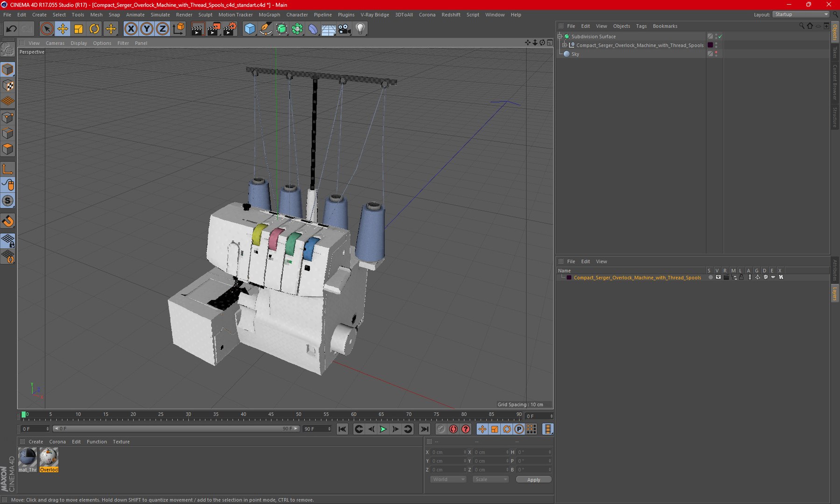This screenshot has width=840, height=504.
Task: Collapse the Subdivision Surface tree item
Action: pyautogui.click(x=560, y=36)
